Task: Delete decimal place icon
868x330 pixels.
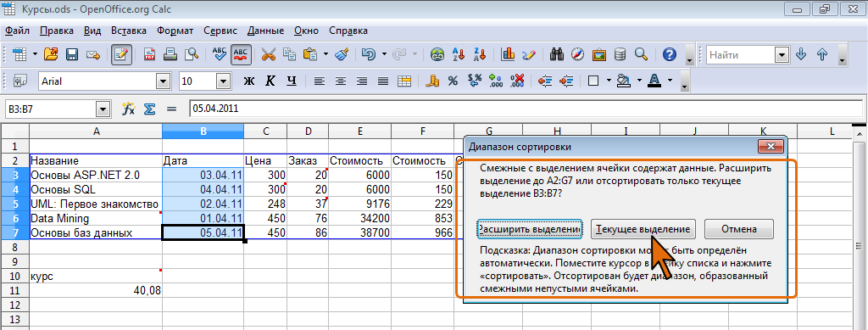Action: coord(517,81)
